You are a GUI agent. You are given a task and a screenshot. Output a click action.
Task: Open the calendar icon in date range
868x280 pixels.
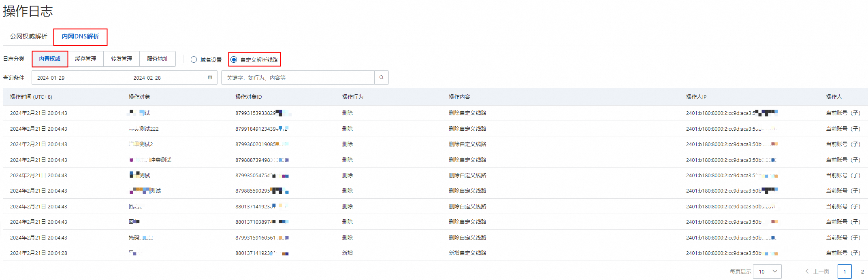pyautogui.click(x=210, y=78)
